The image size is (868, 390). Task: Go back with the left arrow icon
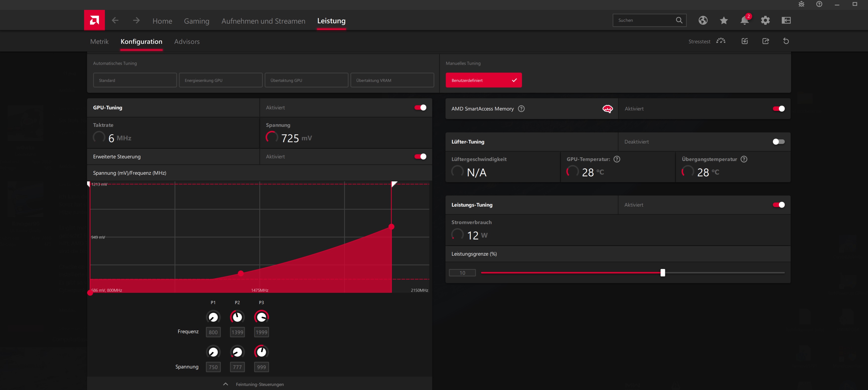click(x=115, y=21)
